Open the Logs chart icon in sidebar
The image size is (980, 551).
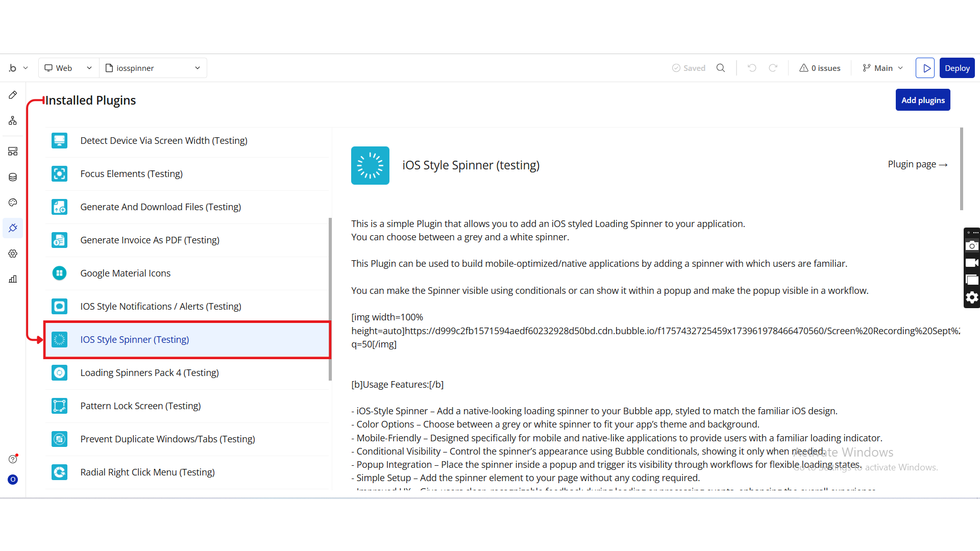tap(13, 279)
